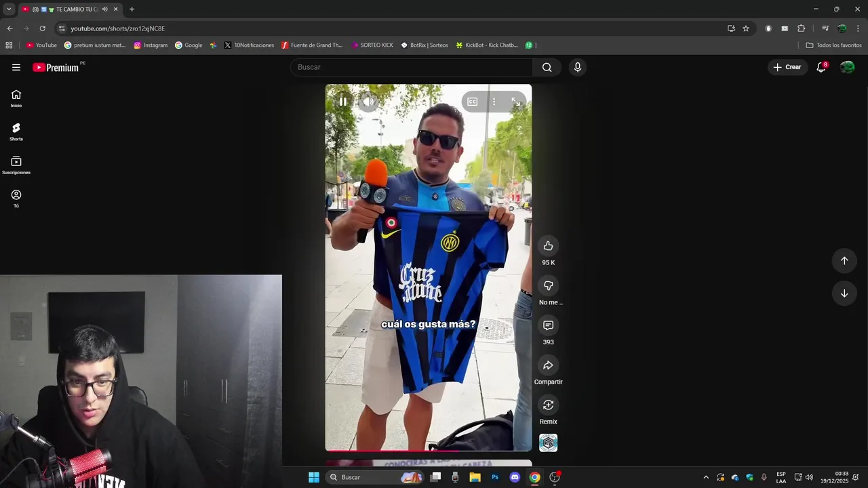Open a new browser tab

[x=132, y=9]
